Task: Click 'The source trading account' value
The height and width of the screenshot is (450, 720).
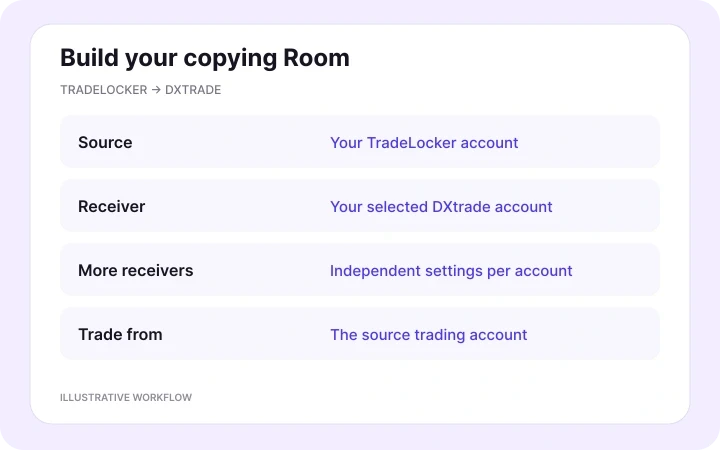Action: point(428,335)
